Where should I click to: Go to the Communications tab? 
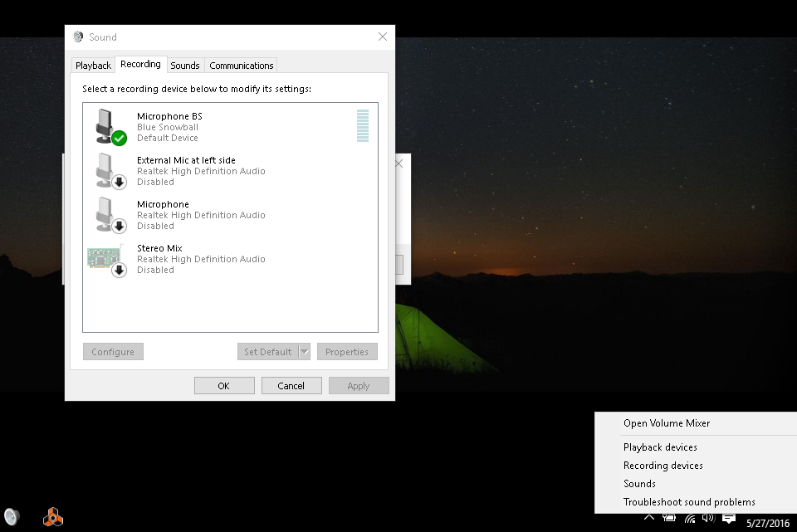[x=242, y=66]
